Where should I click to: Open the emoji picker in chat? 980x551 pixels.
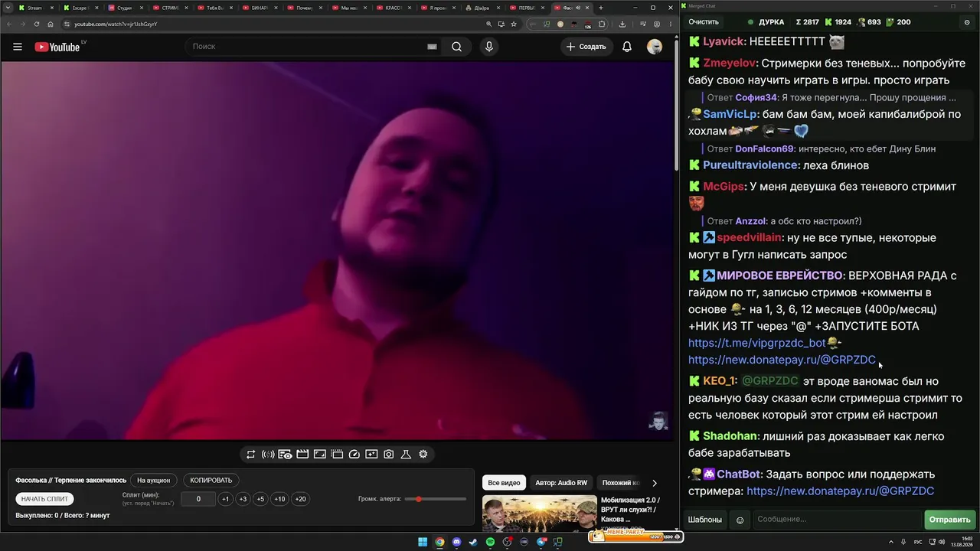pos(740,520)
